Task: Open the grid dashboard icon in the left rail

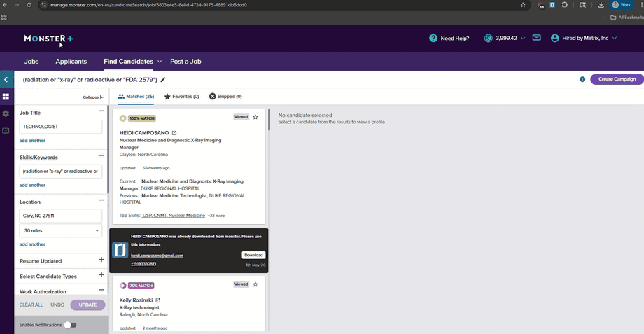Action: pos(6,97)
